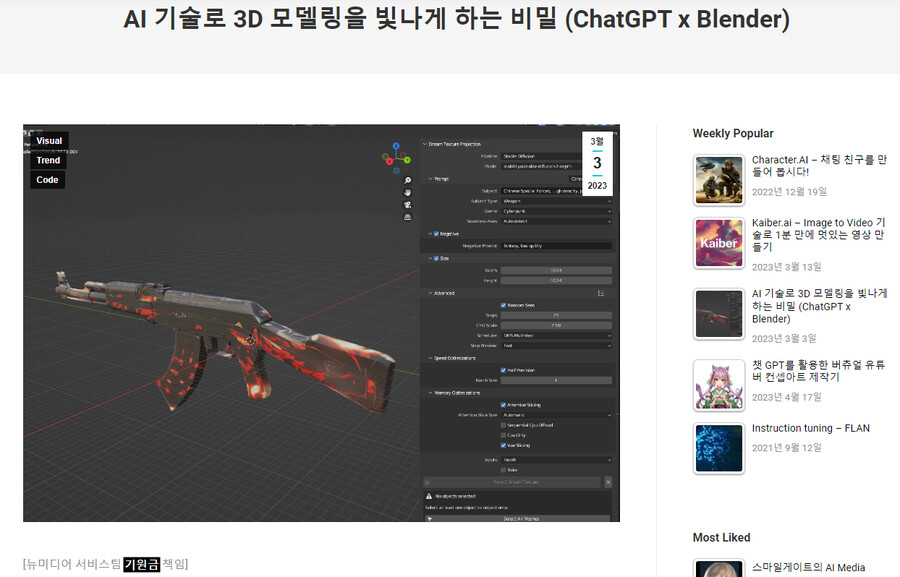Enable the Sequential CPU Offload checkbox
This screenshot has height=577, width=900.
pos(503,425)
